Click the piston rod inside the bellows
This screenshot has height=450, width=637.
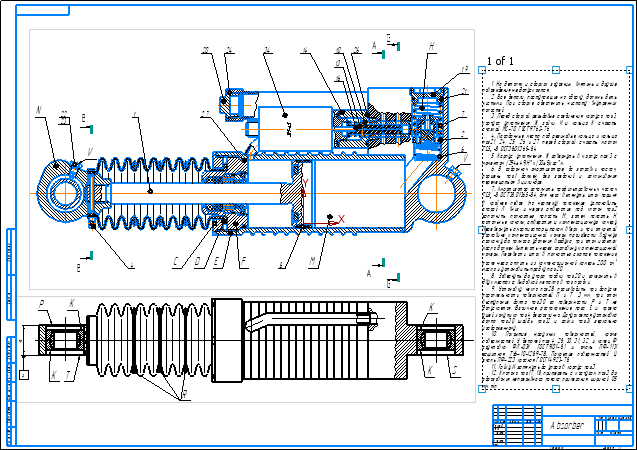pos(150,190)
